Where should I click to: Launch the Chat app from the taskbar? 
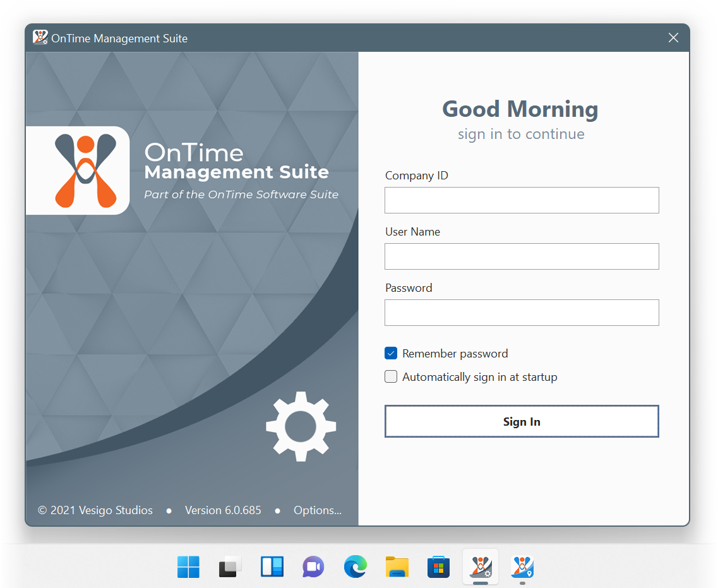pos(314,567)
